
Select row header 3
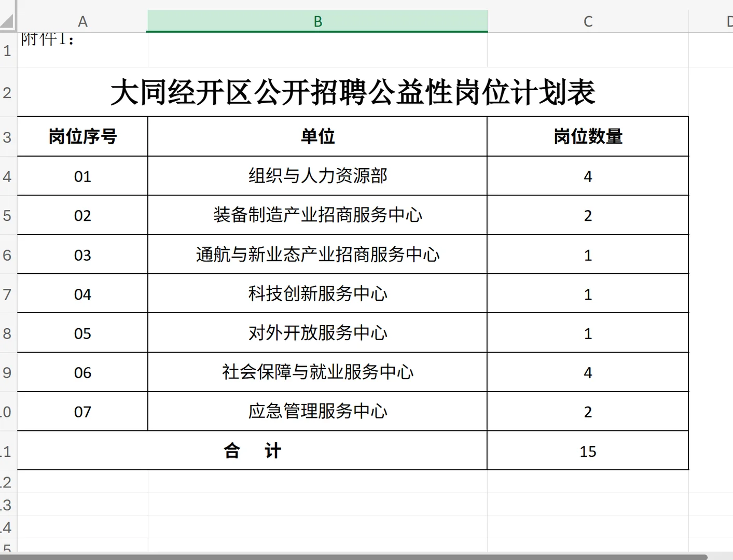click(8, 137)
